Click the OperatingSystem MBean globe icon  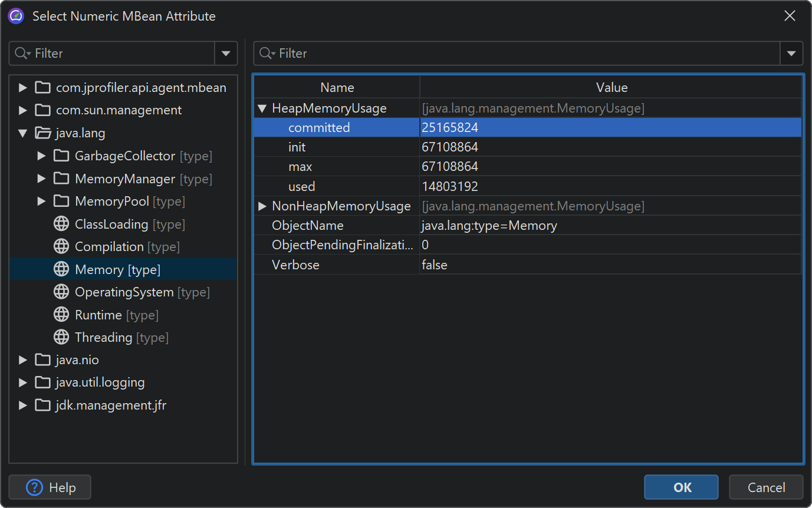pyautogui.click(x=61, y=292)
